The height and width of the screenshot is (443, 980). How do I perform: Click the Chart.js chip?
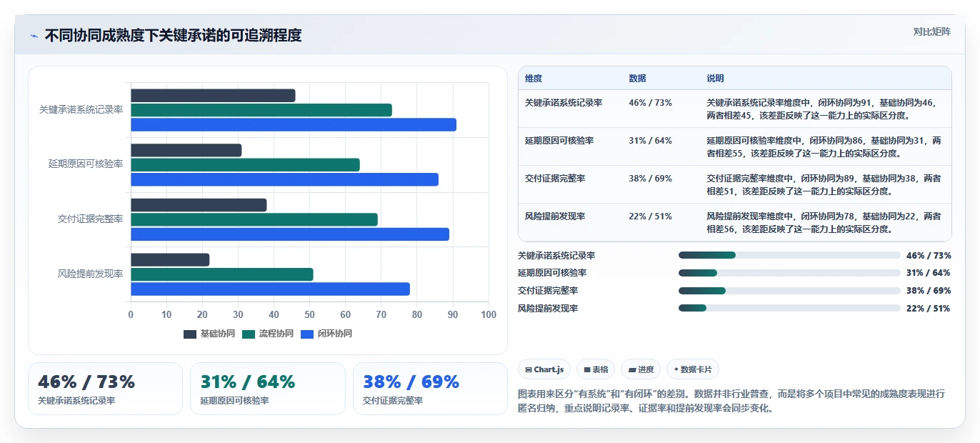pyautogui.click(x=544, y=369)
